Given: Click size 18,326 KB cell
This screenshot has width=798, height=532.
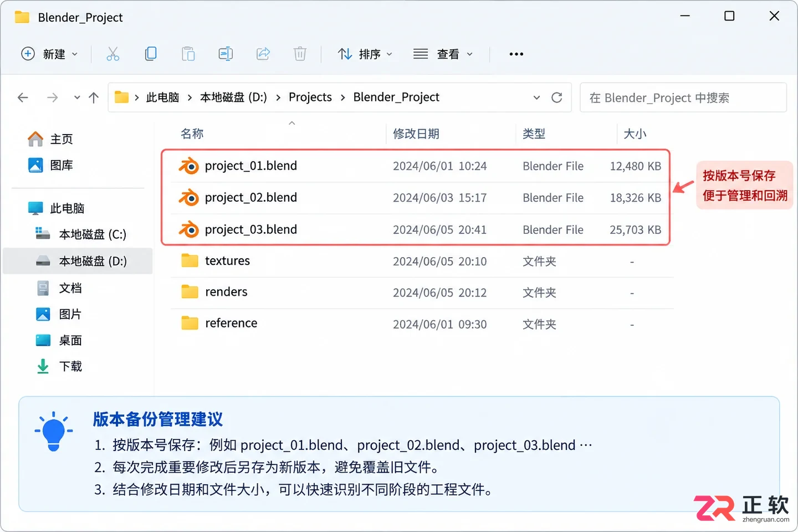Looking at the screenshot, I should click(x=636, y=198).
